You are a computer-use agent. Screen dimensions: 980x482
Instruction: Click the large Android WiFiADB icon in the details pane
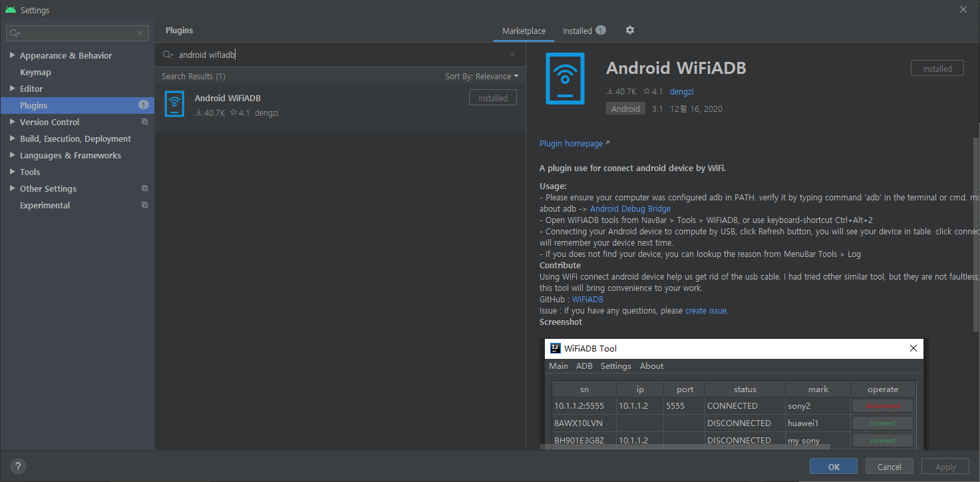click(x=565, y=79)
